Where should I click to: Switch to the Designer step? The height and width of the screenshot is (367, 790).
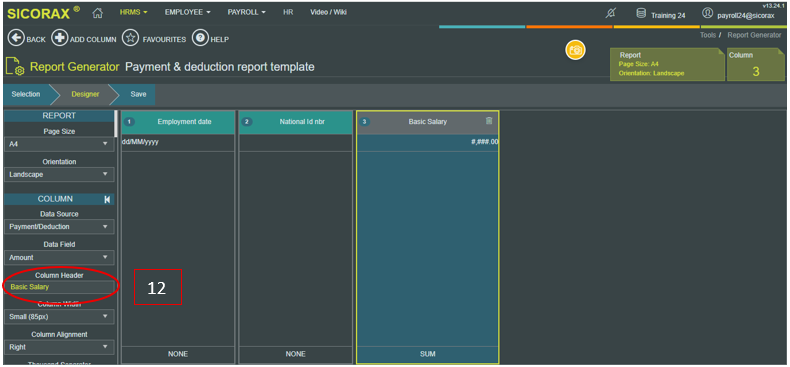(85, 94)
